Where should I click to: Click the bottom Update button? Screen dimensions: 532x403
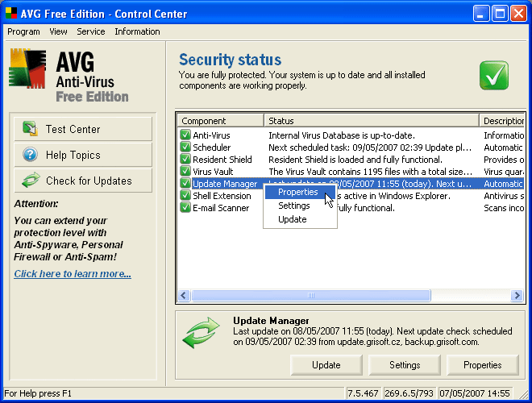326,365
